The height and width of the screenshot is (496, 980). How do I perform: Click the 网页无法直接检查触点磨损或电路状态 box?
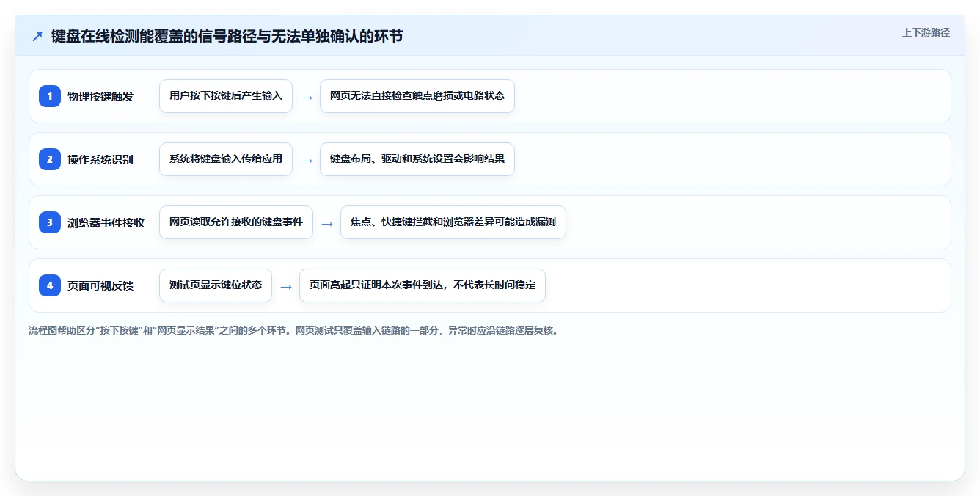(x=417, y=96)
